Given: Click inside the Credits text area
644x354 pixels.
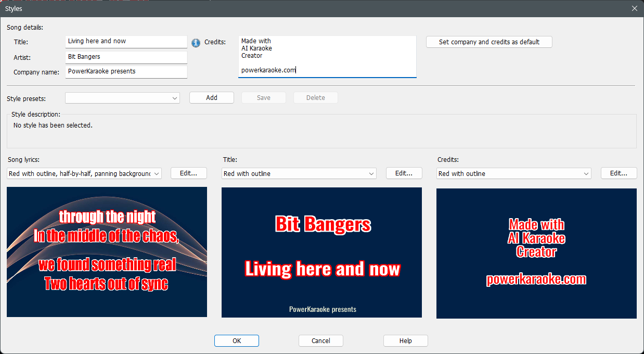Looking at the screenshot, I should 327,57.
